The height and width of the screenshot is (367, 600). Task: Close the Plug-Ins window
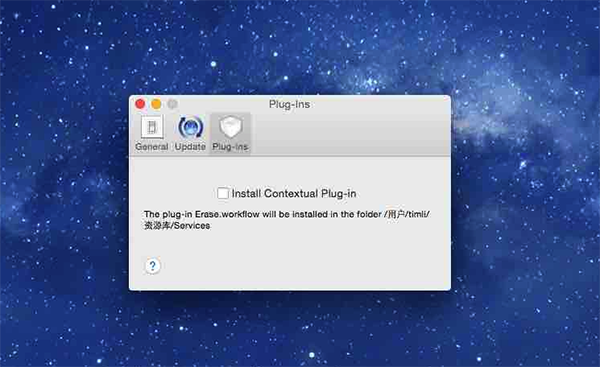pos(140,104)
